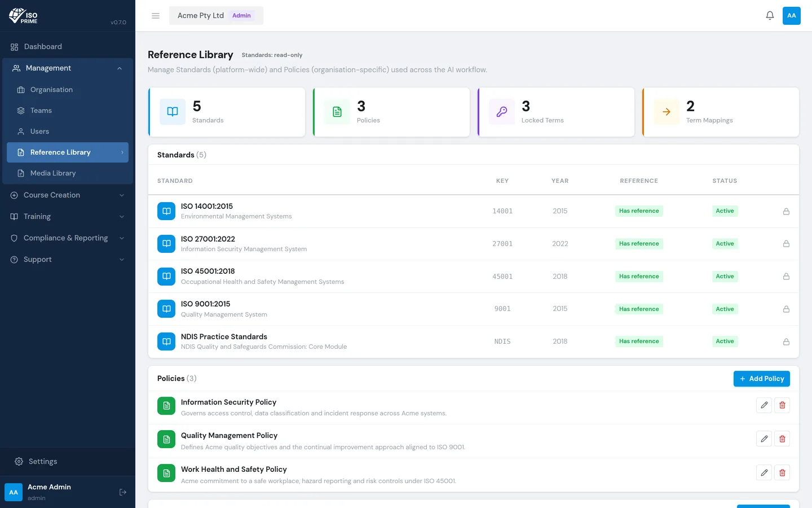Click the lock icon for ISO 14001:2015

pos(786,211)
